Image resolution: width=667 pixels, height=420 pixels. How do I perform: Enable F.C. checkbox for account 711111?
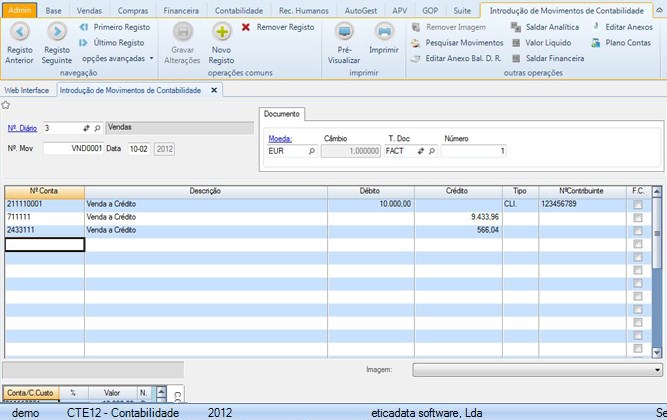pos(637,217)
